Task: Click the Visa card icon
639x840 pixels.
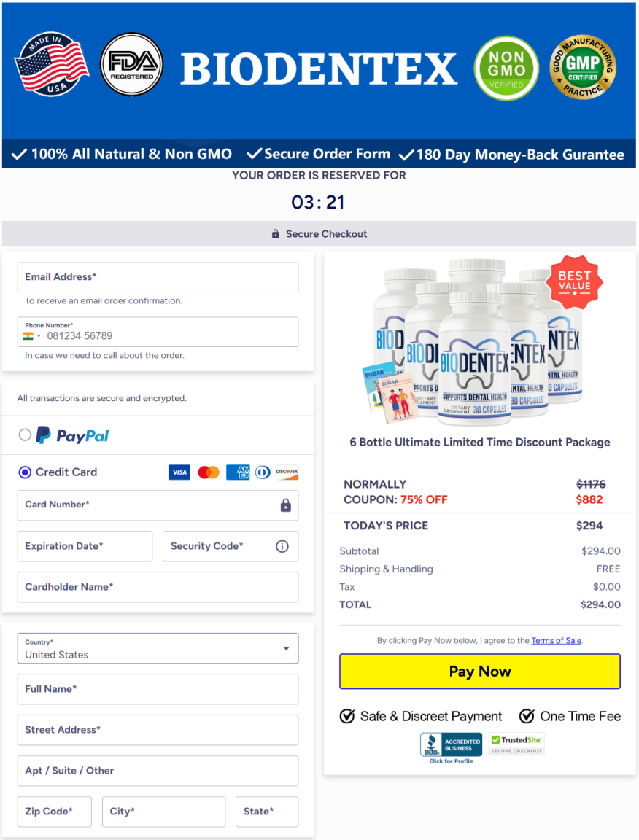Action: (x=179, y=472)
